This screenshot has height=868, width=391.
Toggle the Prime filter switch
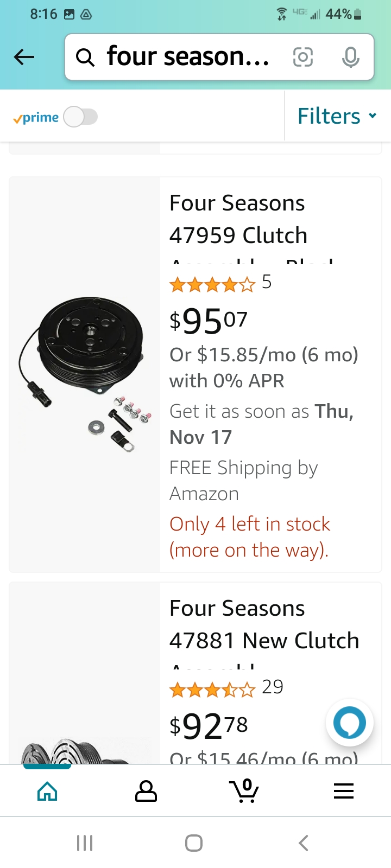(x=80, y=117)
